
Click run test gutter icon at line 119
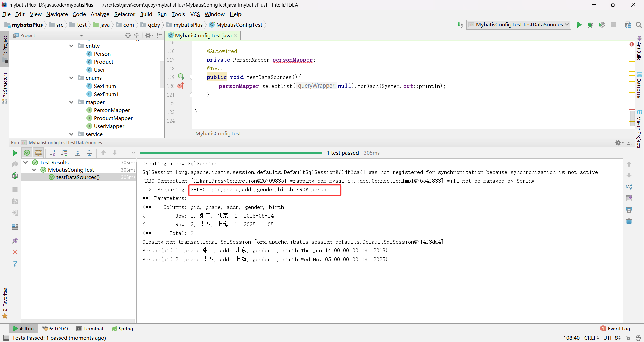click(181, 77)
